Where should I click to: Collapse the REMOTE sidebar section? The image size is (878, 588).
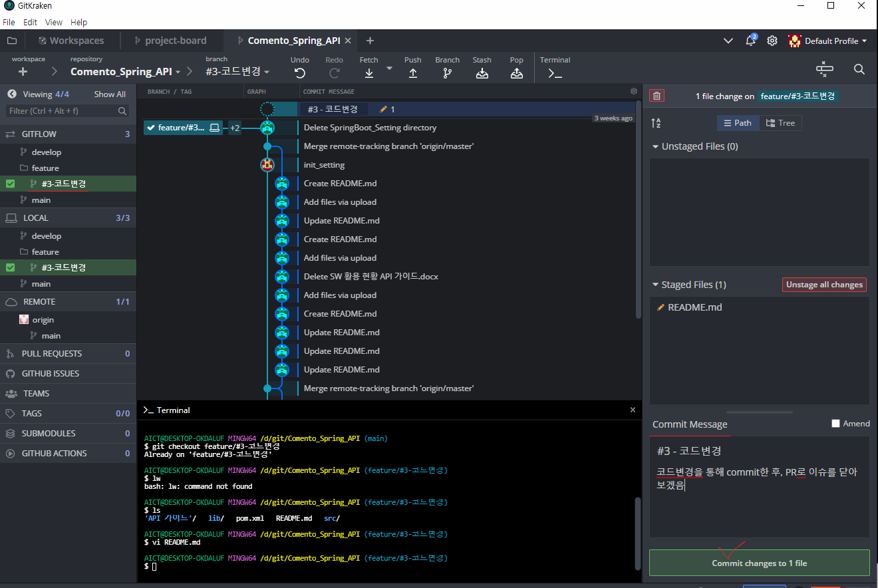point(68,301)
